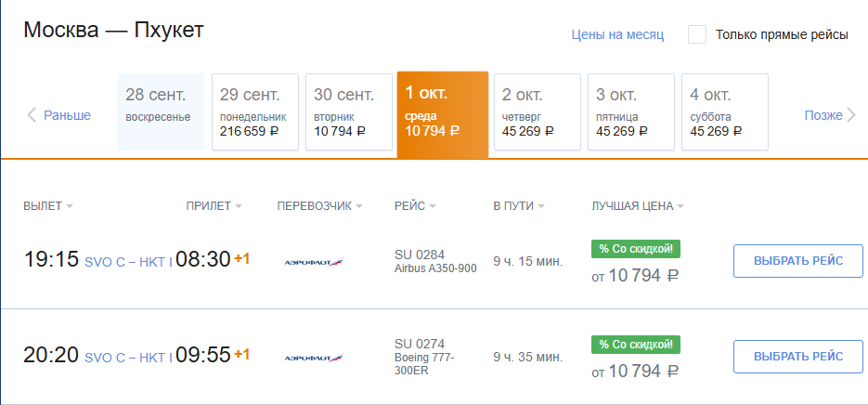Click left chevron arrow beside Раньше
The image size is (868, 405).
pyautogui.click(x=32, y=115)
